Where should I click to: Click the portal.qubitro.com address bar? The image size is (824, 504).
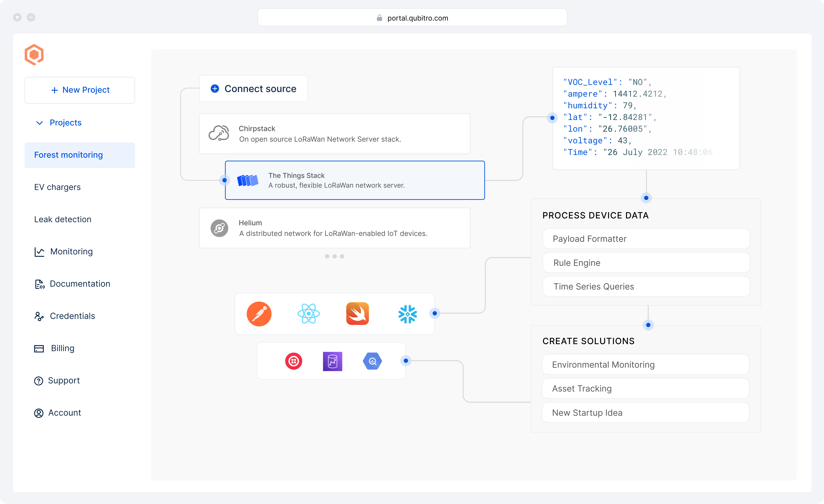tap(412, 17)
